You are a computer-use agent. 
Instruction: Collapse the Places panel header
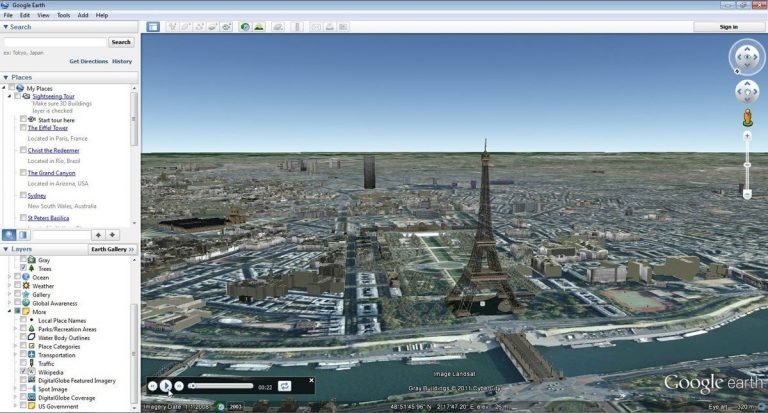(5, 77)
